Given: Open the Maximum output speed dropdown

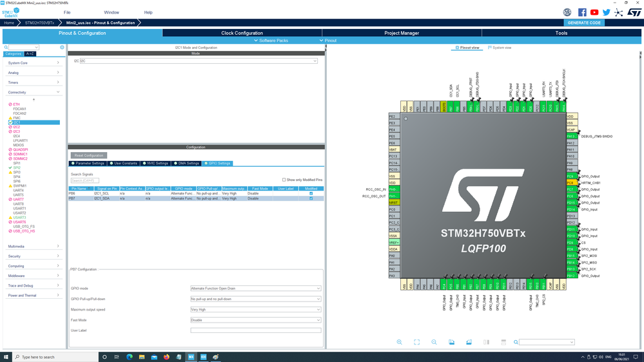Looking at the screenshot, I should tap(255, 309).
